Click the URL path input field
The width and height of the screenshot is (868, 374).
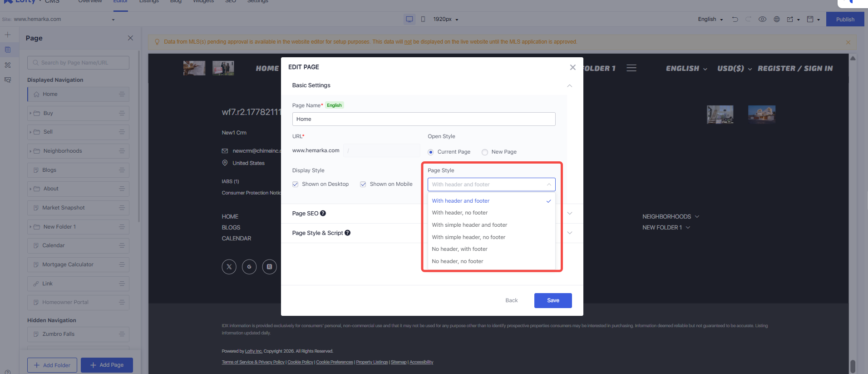(382, 150)
